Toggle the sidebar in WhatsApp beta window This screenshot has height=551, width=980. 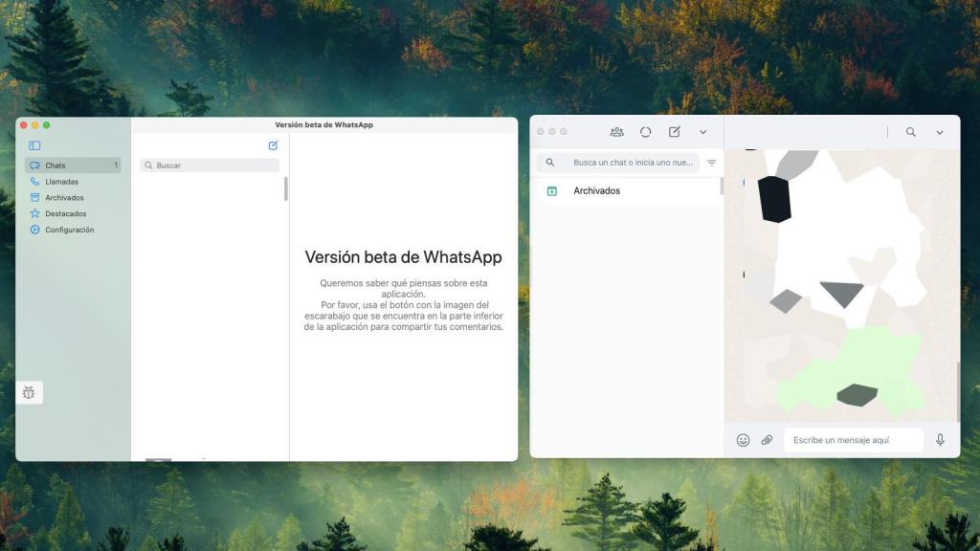(34, 145)
